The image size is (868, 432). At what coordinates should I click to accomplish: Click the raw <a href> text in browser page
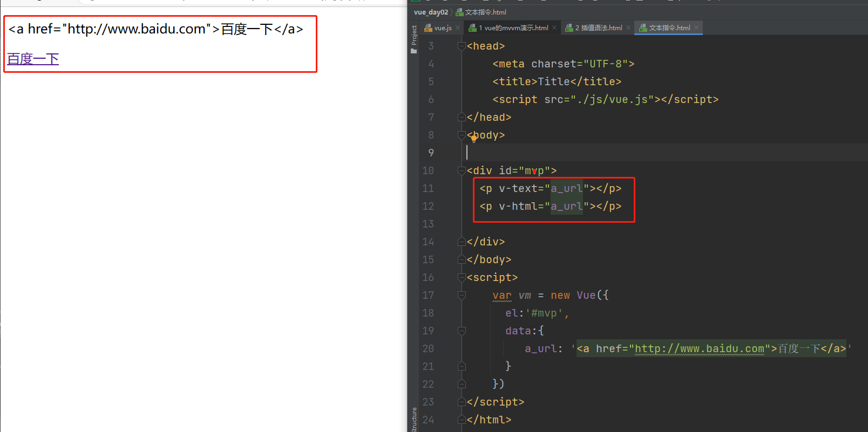click(x=156, y=29)
